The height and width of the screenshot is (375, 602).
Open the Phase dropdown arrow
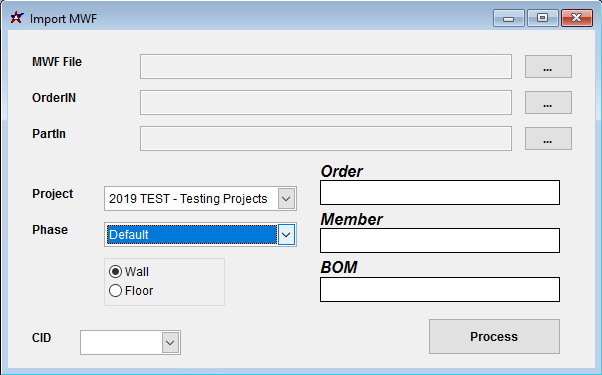click(286, 235)
